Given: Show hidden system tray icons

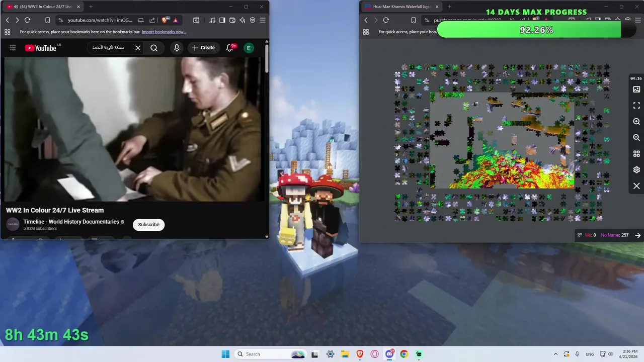Looking at the screenshot, I should [555, 354].
